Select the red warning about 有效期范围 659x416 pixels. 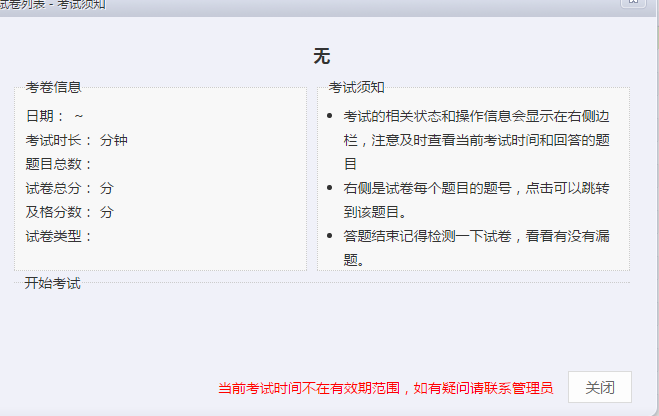(x=386, y=388)
